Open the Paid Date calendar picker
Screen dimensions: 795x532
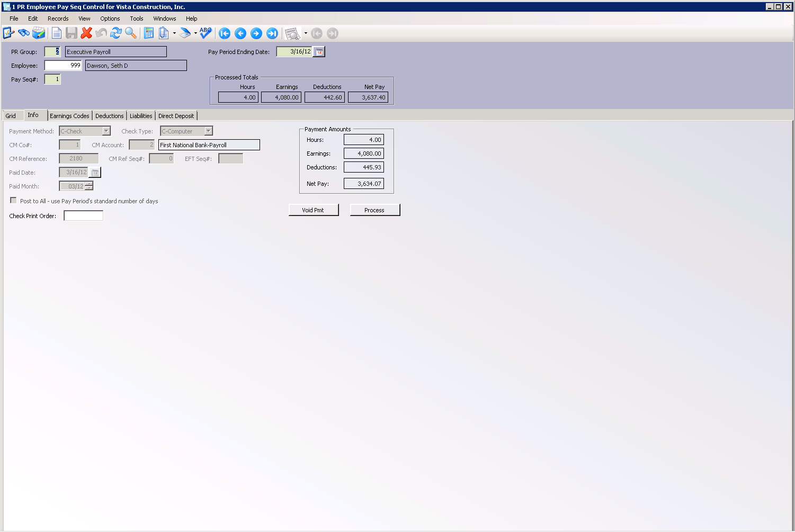[95, 173]
